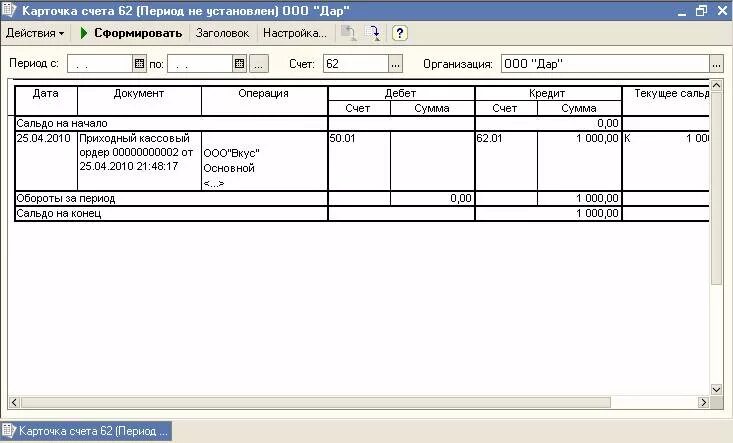
Task: Click the horizontal scrollbar thumb
Action: pyautogui.click(x=316, y=402)
